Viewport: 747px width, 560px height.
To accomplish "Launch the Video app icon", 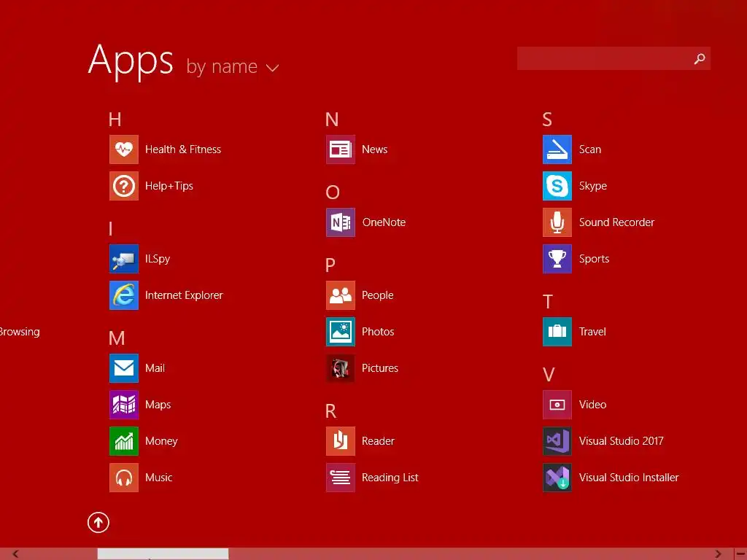I will pos(557,405).
